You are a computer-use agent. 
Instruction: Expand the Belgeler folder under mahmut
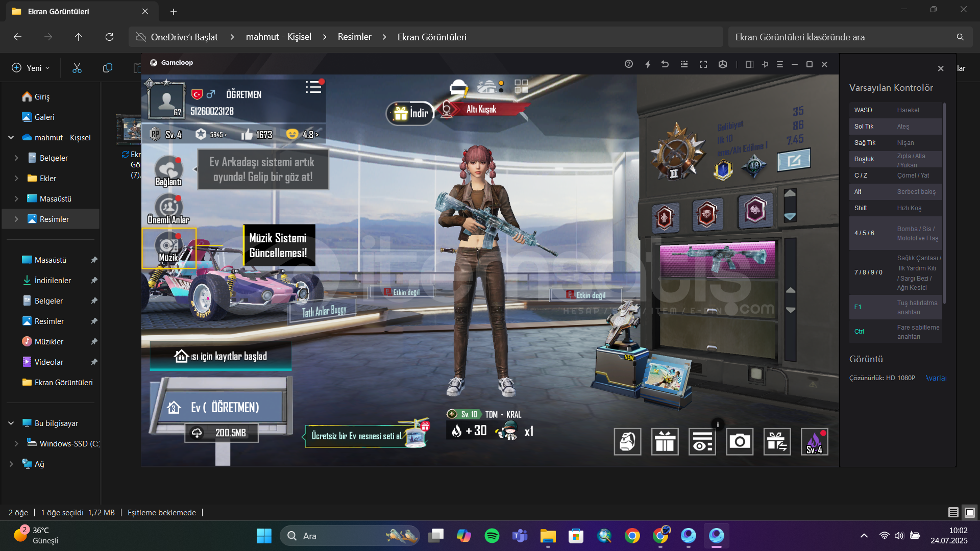(x=16, y=158)
